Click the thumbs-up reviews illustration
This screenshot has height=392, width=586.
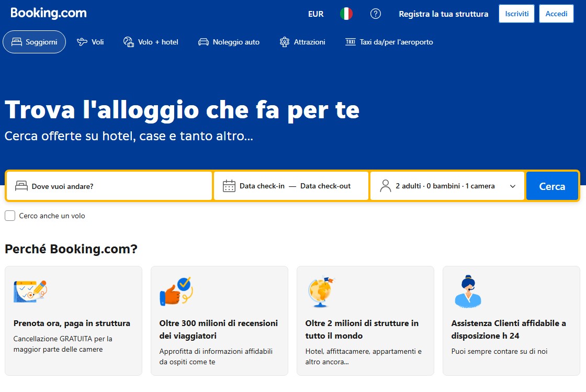pos(176,292)
